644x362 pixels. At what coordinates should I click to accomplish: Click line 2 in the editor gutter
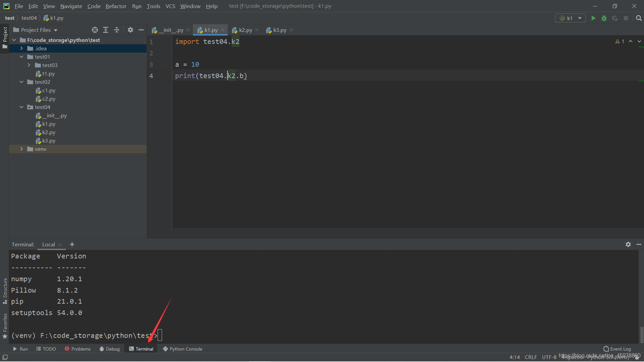(151, 53)
